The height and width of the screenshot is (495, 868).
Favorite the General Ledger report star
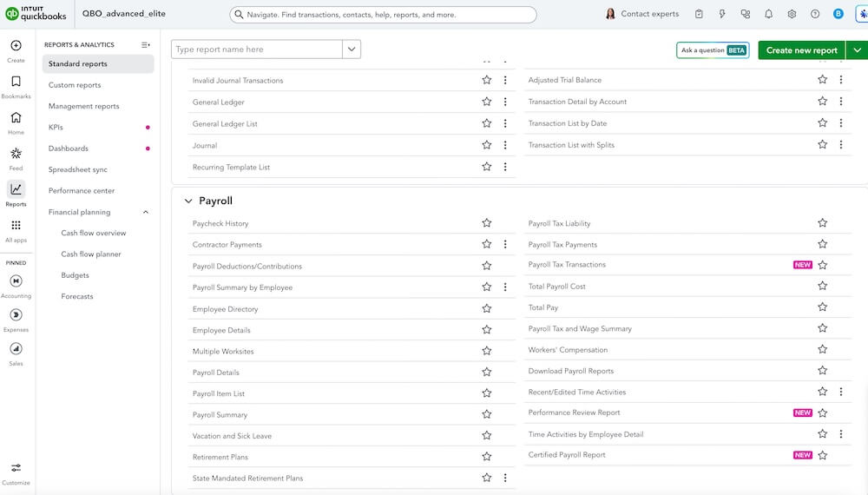487,102
